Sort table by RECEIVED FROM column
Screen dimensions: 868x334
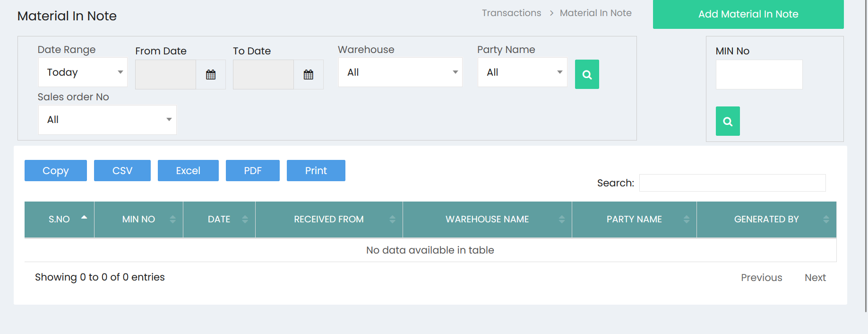tap(329, 220)
